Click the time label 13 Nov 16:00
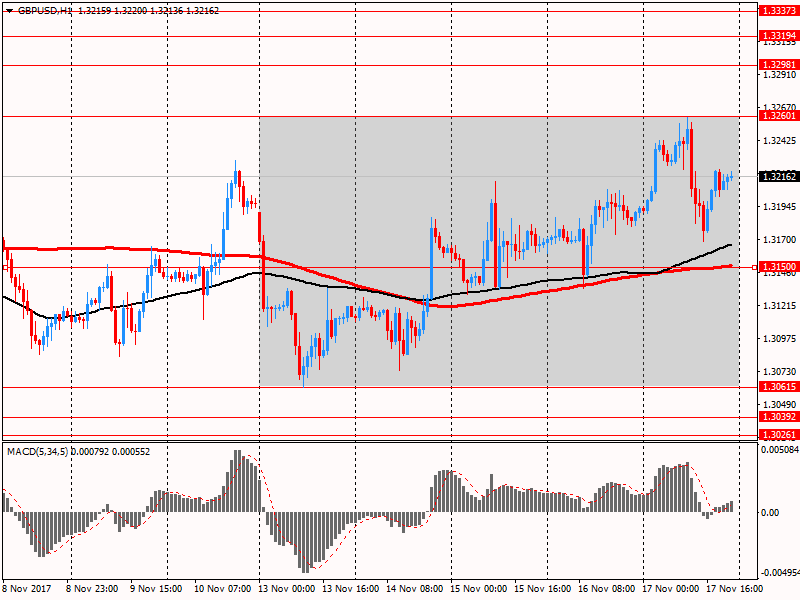The image size is (800, 600). (x=351, y=588)
